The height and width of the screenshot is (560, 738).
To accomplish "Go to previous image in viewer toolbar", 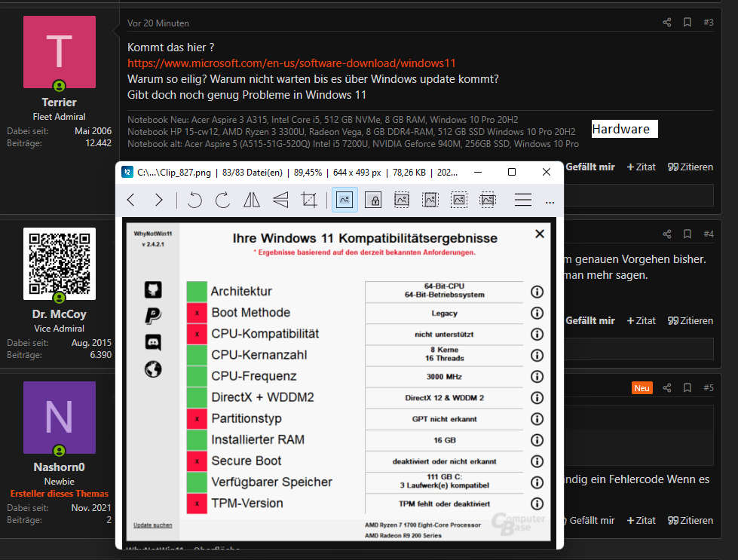I will pyautogui.click(x=131, y=200).
